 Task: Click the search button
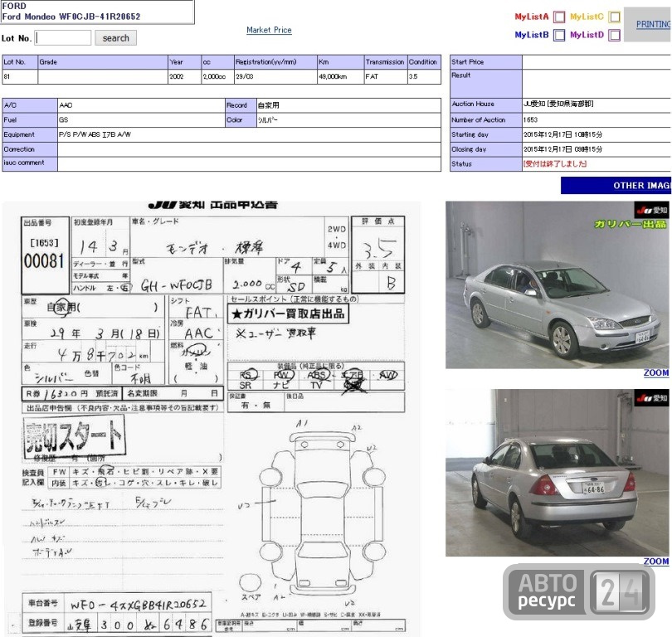(115, 37)
